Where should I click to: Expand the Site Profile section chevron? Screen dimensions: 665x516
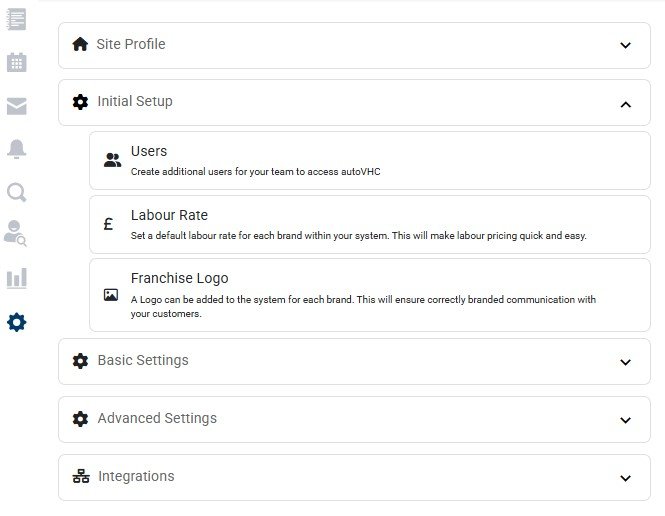tap(625, 45)
